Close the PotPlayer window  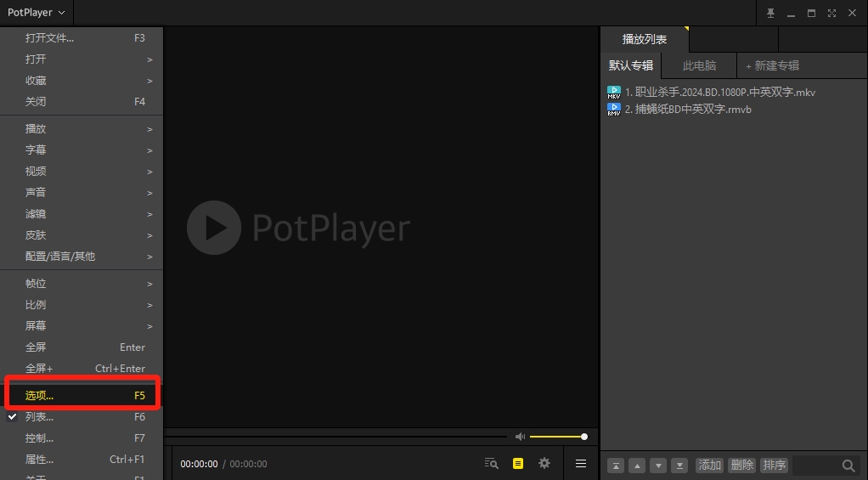coord(853,13)
